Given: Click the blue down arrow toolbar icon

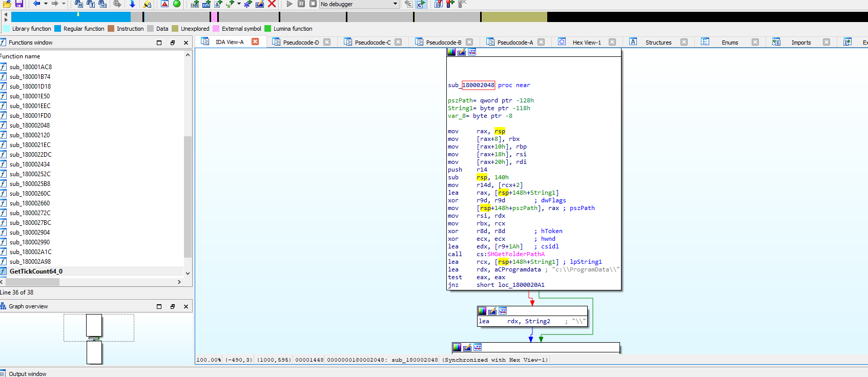Looking at the screenshot, I should pos(132,4).
